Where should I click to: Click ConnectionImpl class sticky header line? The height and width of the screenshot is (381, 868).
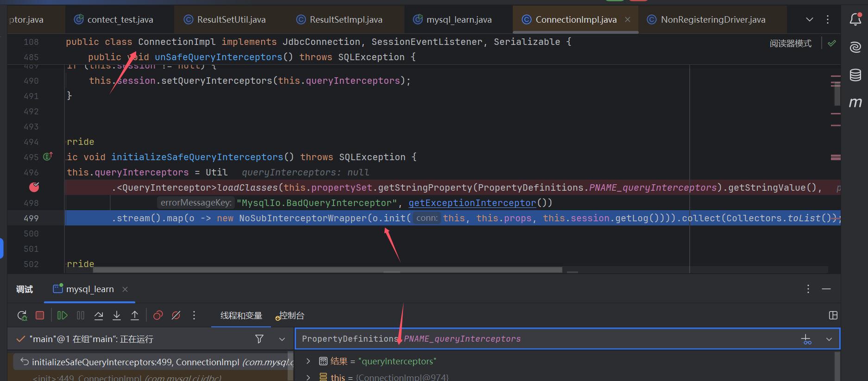pos(319,42)
